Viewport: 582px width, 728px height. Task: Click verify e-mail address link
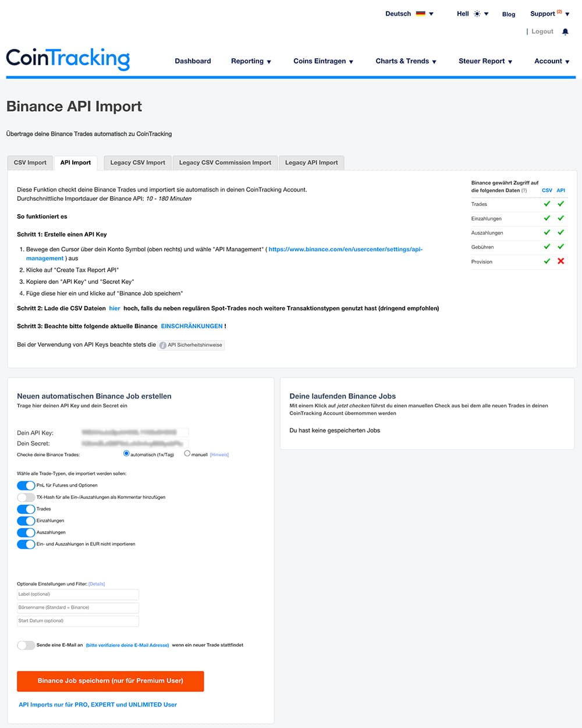pyautogui.click(x=127, y=645)
